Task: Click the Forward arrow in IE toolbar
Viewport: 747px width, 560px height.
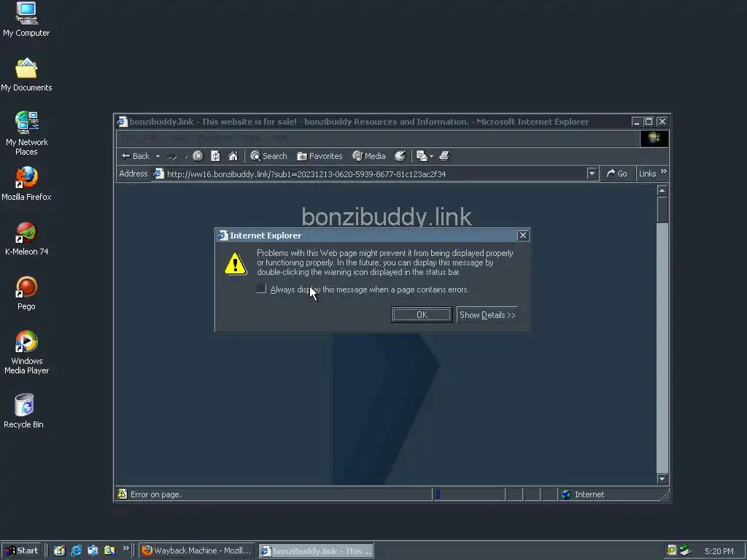Action: (172, 156)
